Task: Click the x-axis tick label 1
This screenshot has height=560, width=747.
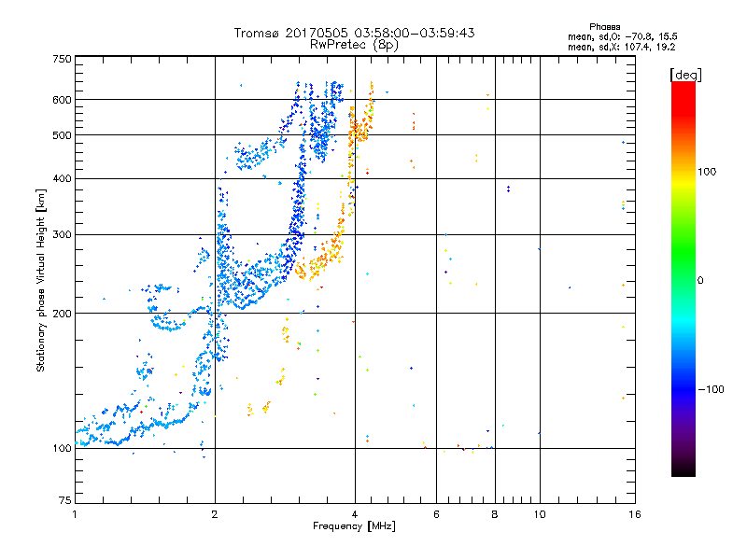Action: click(x=75, y=514)
